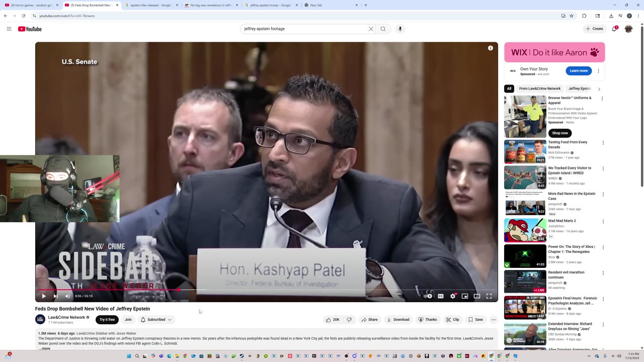Image resolution: width=644 pixels, height=362 pixels.
Task: Download this video
Action: [398, 320]
